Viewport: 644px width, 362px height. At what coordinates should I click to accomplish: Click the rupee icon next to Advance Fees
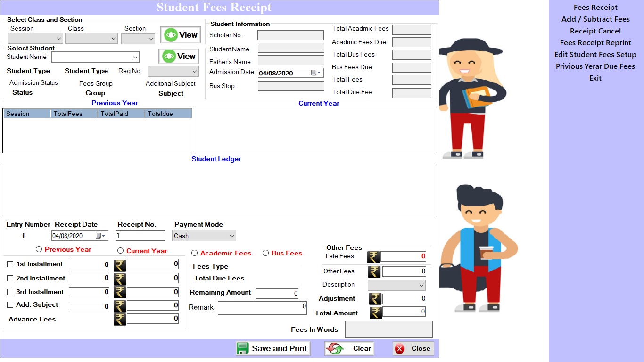click(x=119, y=319)
